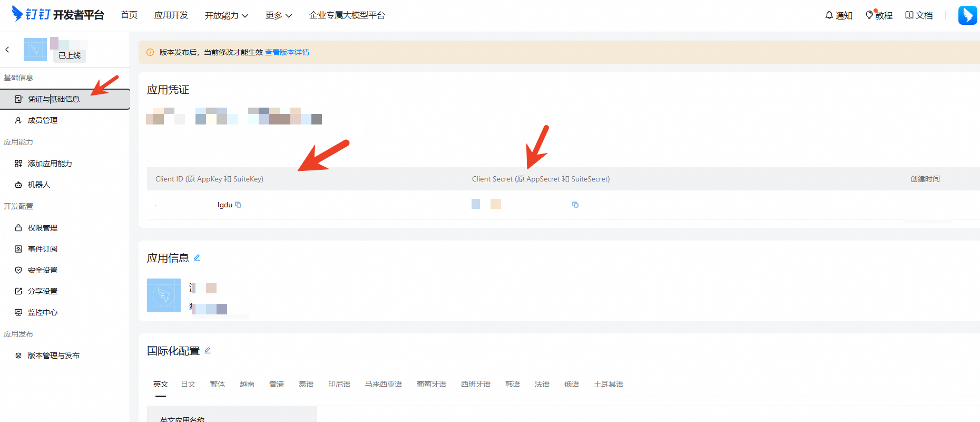980x422 pixels.
Task: Select the 俄语 language tab
Action: 572,384
